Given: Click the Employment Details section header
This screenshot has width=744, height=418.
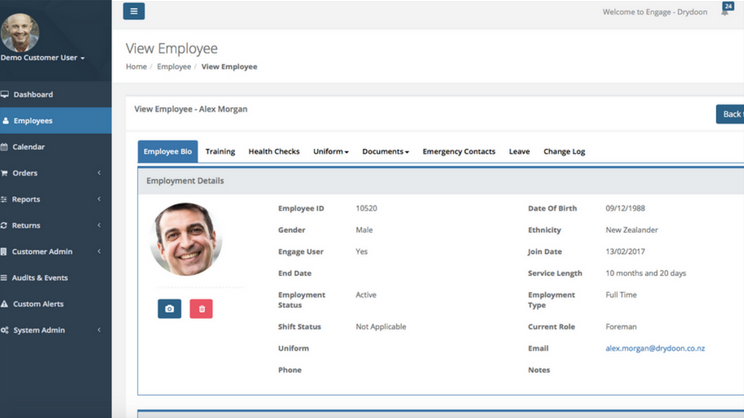Looking at the screenshot, I should (x=441, y=181).
